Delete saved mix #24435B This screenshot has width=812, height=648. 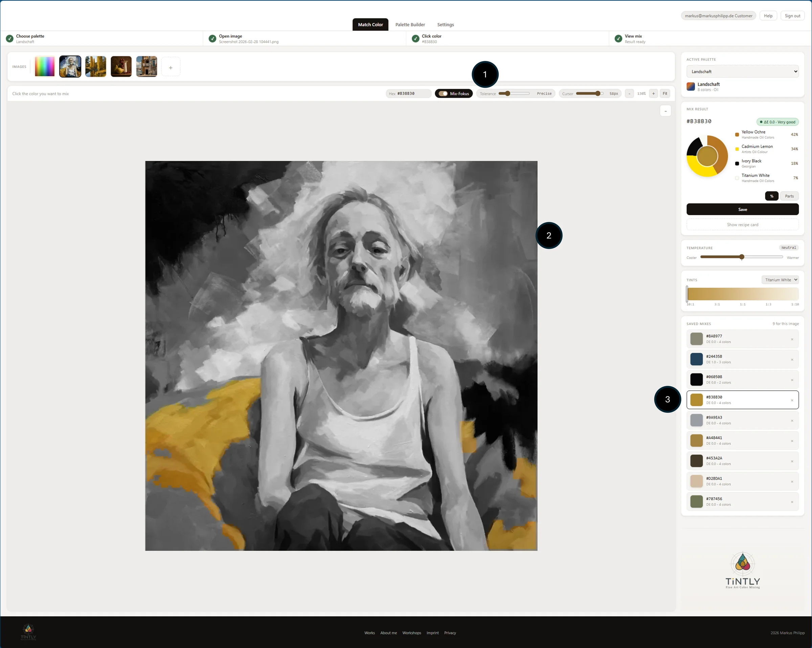(792, 360)
